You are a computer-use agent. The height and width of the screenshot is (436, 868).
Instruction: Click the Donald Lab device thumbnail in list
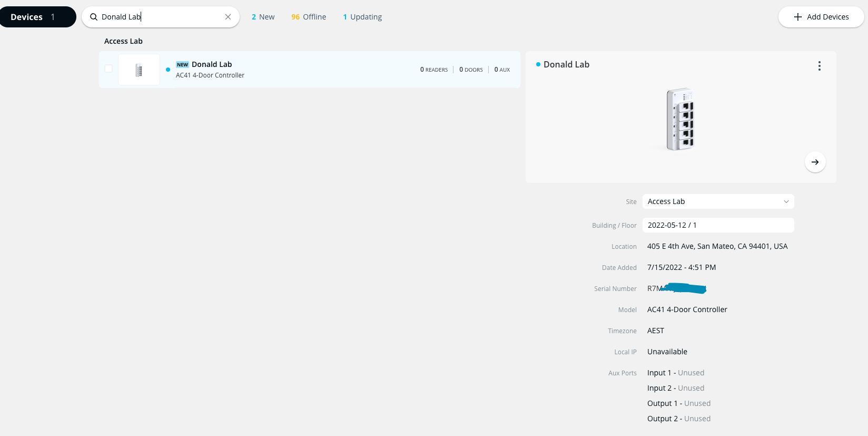point(139,70)
